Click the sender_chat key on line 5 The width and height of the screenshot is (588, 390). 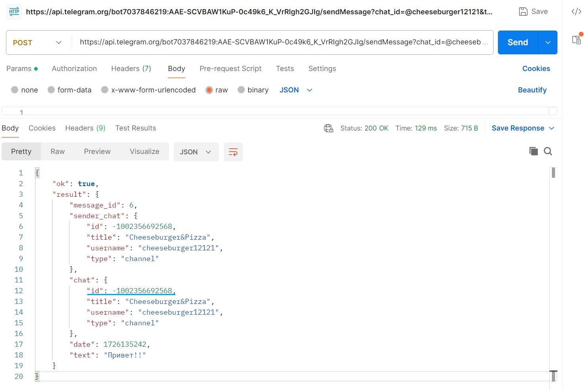(97, 216)
